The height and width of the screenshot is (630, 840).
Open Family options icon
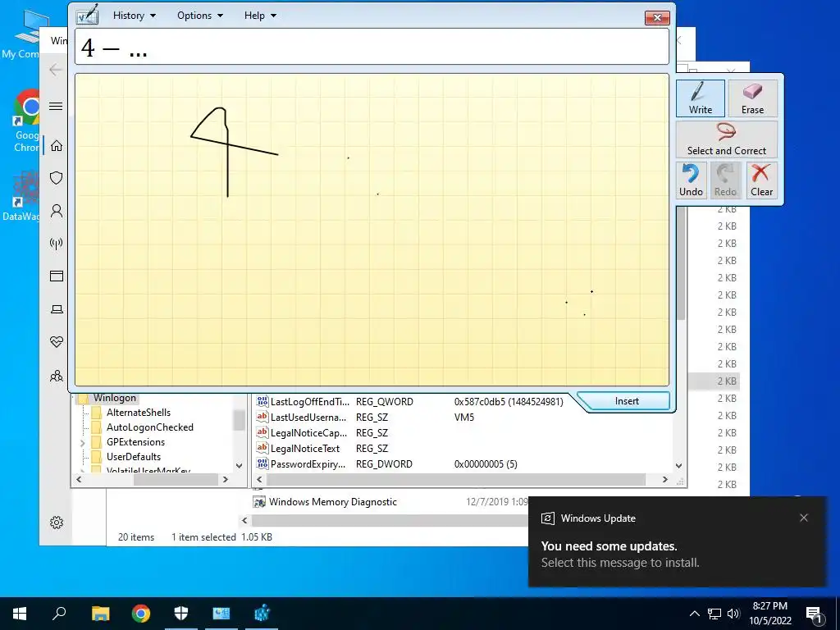57,376
